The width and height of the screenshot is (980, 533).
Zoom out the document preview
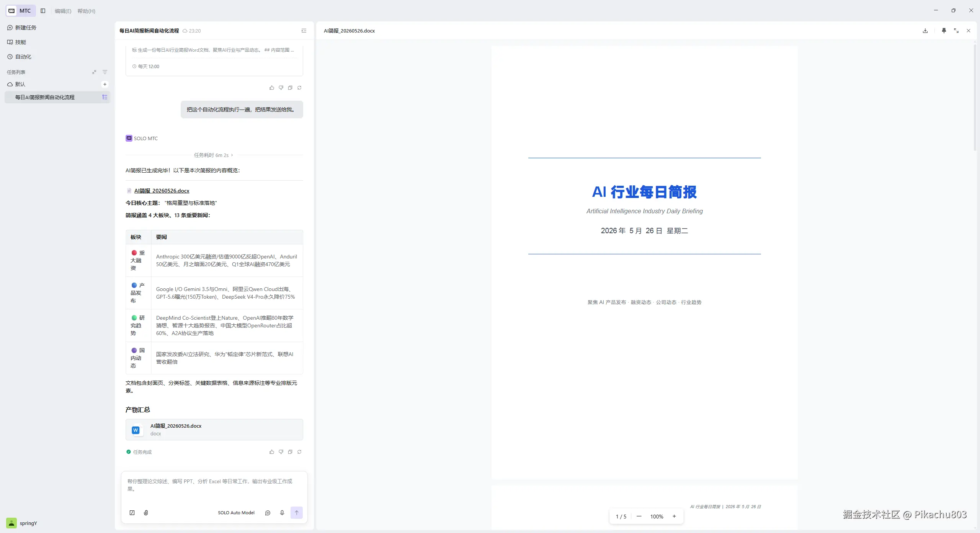tap(639, 517)
